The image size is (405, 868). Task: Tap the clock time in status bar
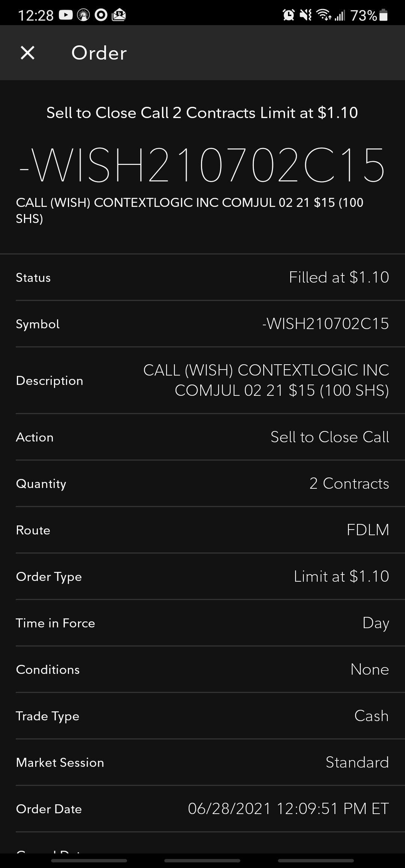point(36,15)
